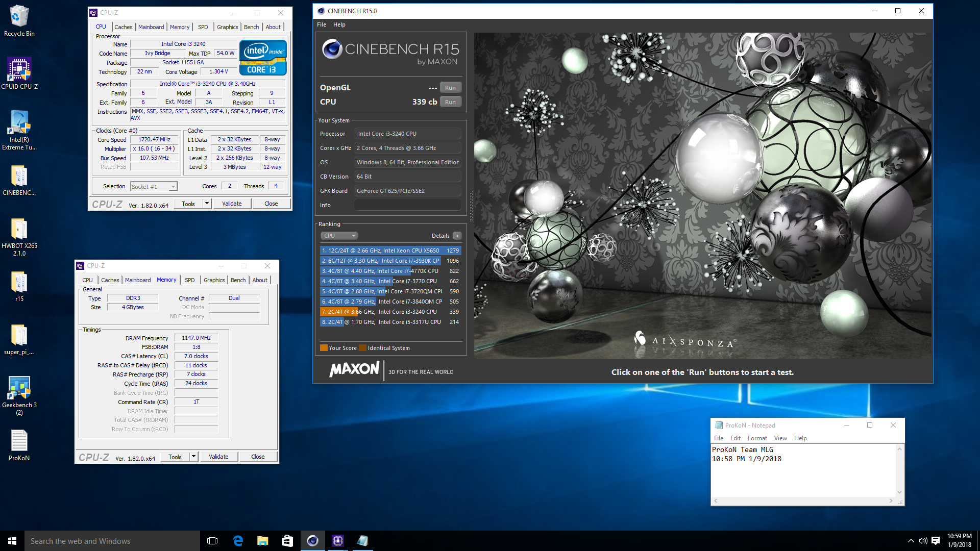
Task: Select the HWBOT X265 2.1.0 desktop folder
Action: pyautogui.click(x=19, y=237)
